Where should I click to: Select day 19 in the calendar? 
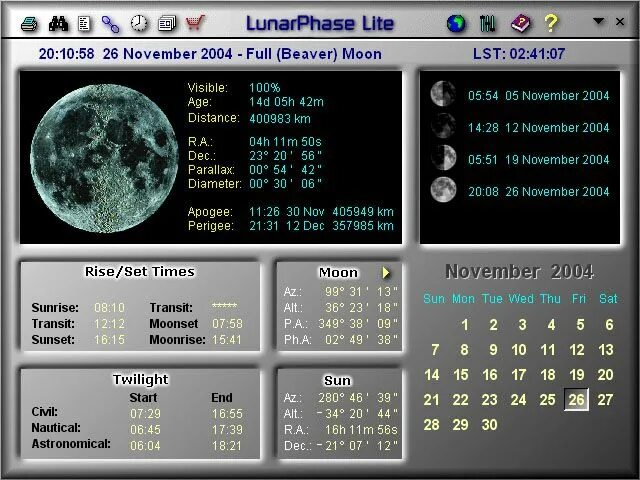coord(576,375)
